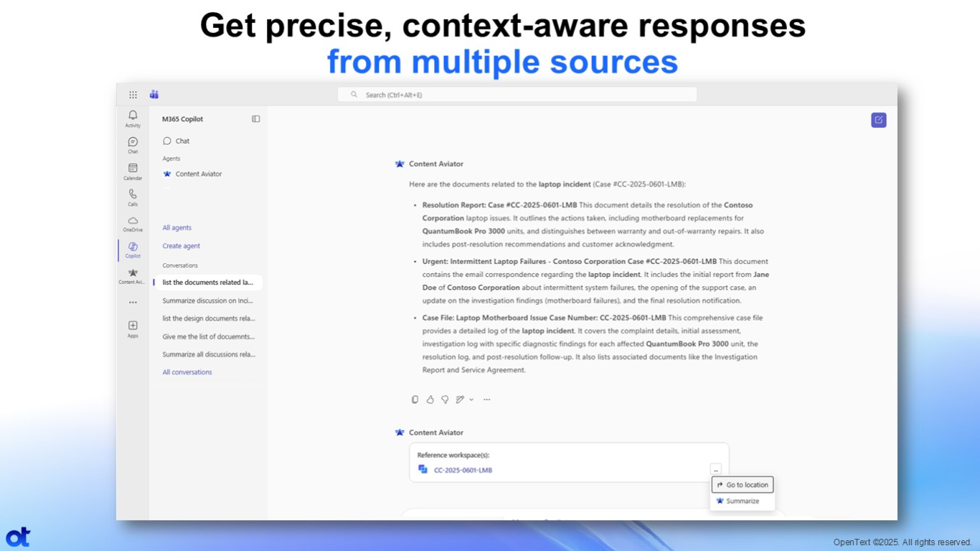Open Content Aviator app in left rail

click(133, 276)
